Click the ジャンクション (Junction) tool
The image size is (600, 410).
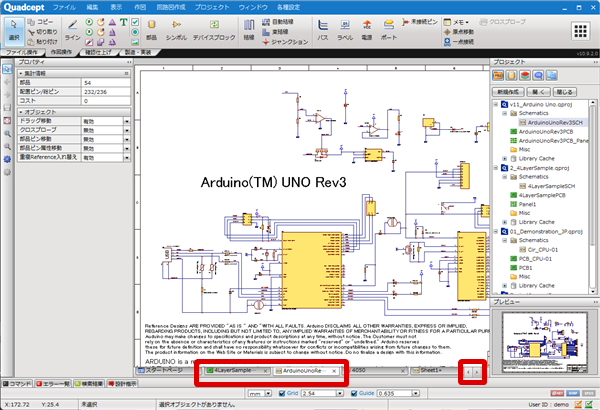(x=285, y=42)
